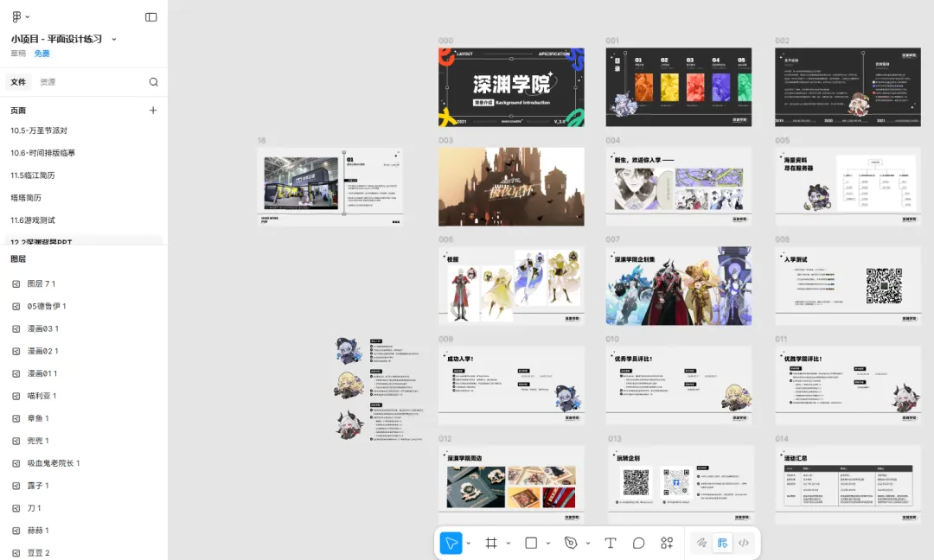Select frame 014 活动汇总 table slide
The height and width of the screenshot is (560, 934).
point(848,485)
